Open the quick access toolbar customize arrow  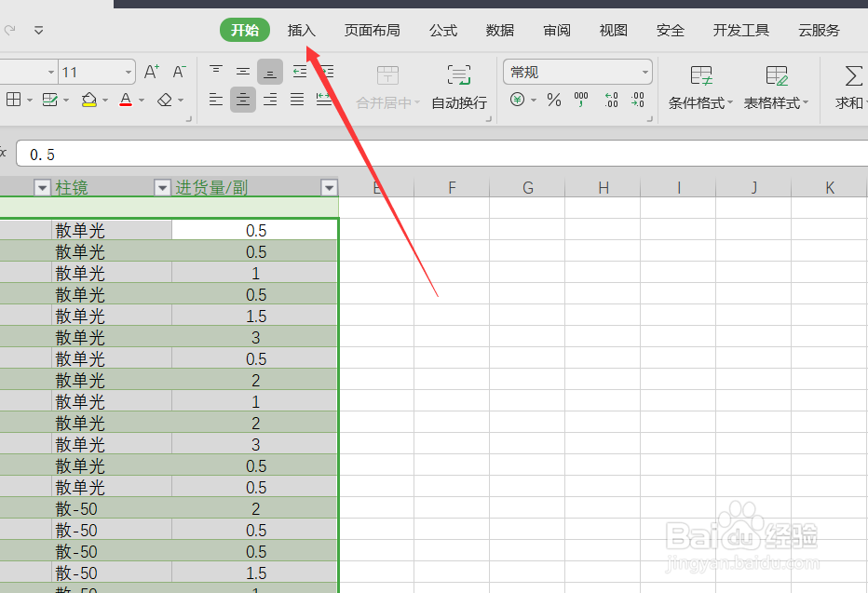[39, 30]
